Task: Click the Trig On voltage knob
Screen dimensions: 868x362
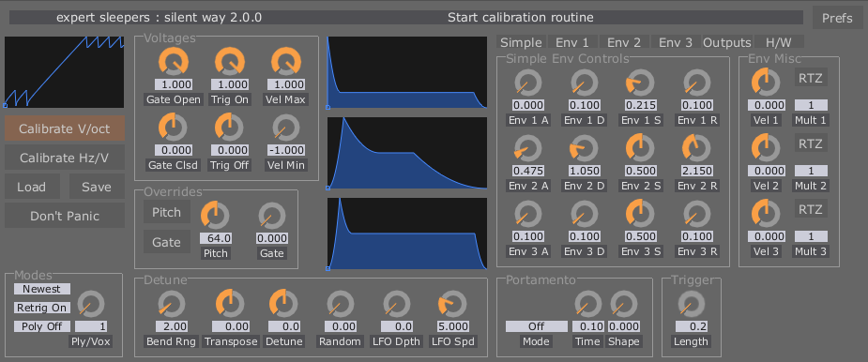Action: click(x=230, y=61)
